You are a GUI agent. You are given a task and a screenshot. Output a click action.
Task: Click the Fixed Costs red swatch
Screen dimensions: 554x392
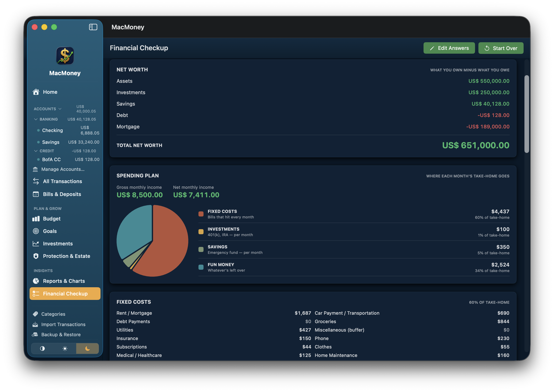pos(201,214)
